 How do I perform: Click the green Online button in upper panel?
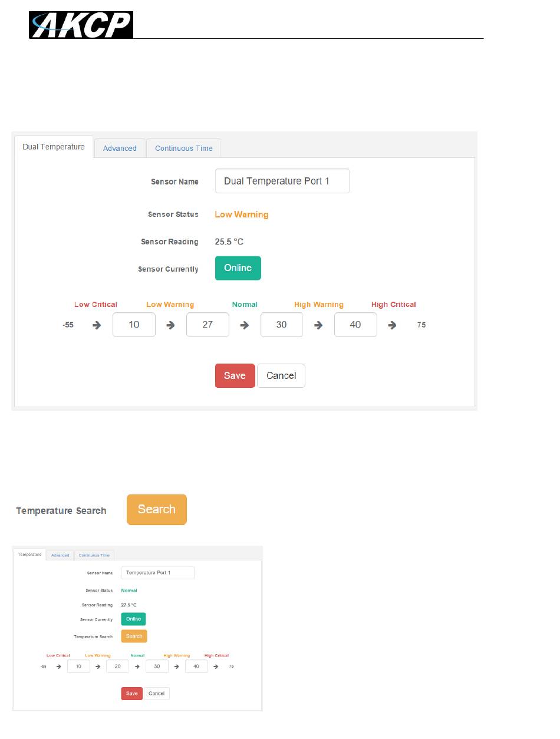238,268
